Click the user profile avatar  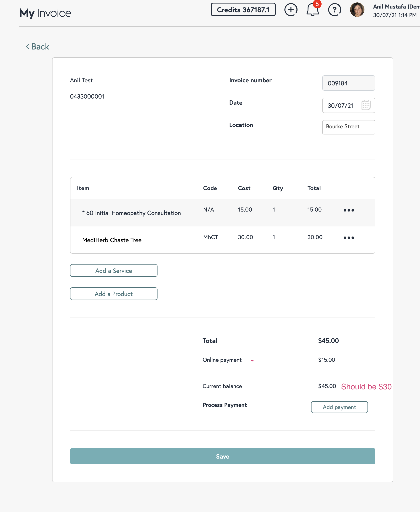[357, 10]
